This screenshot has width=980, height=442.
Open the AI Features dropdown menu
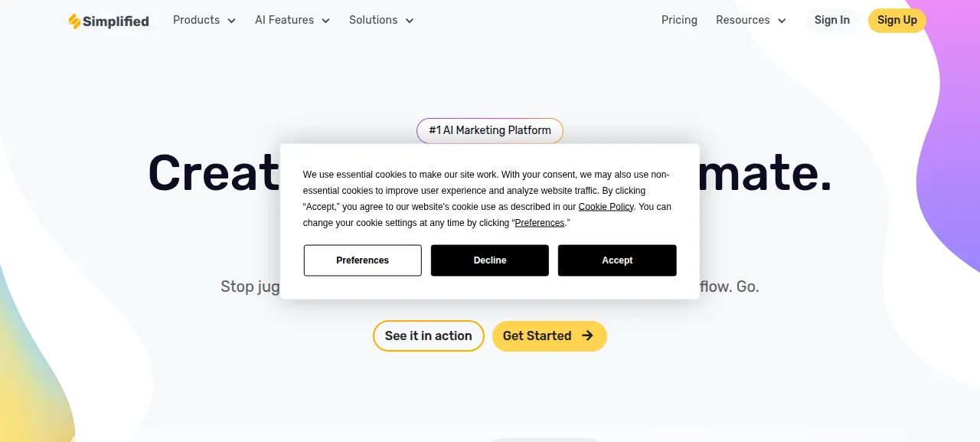pos(292,20)
